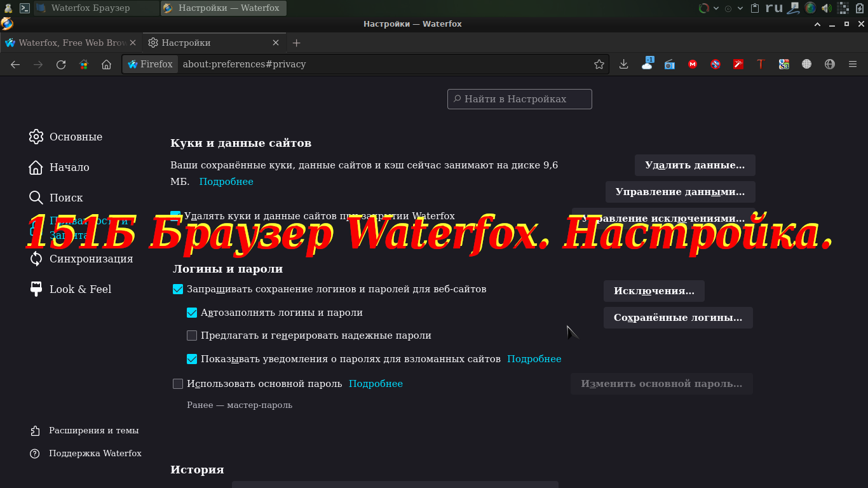Open the Downloads panel
This screenshot has height=488, width=868.
click(x=624, y=64)
